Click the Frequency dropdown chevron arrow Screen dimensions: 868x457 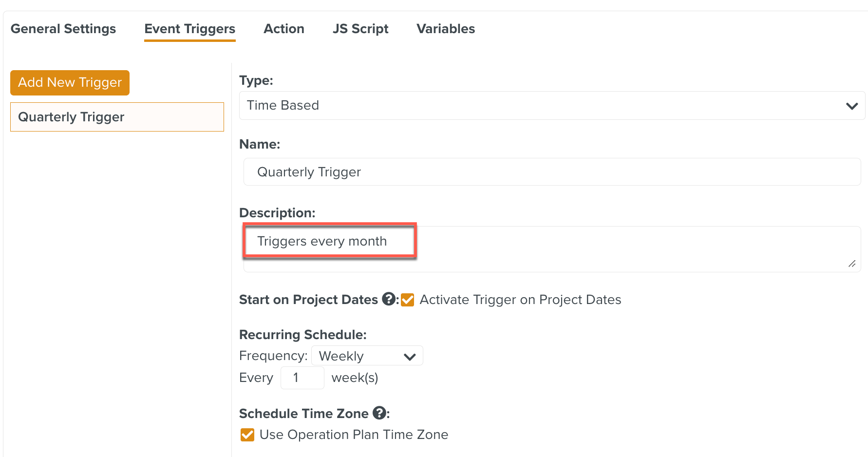click(x=410, y=357)
